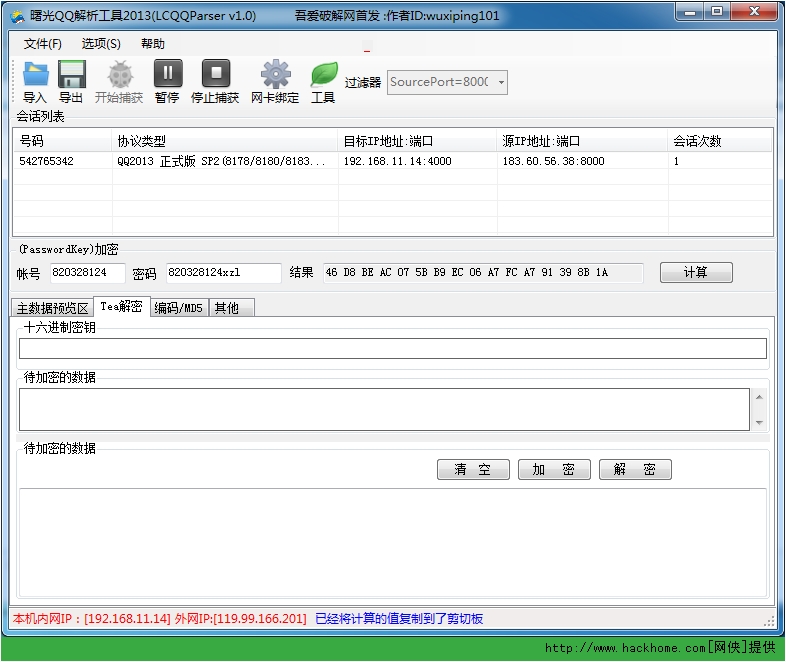Click the Start Capture (开始捕获) bug icon

120,75
